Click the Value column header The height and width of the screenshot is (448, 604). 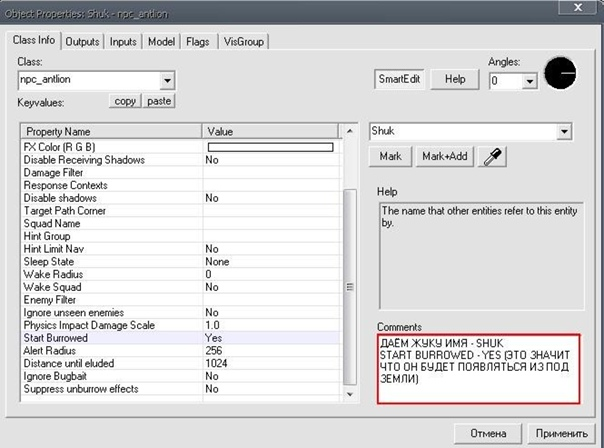270,131
